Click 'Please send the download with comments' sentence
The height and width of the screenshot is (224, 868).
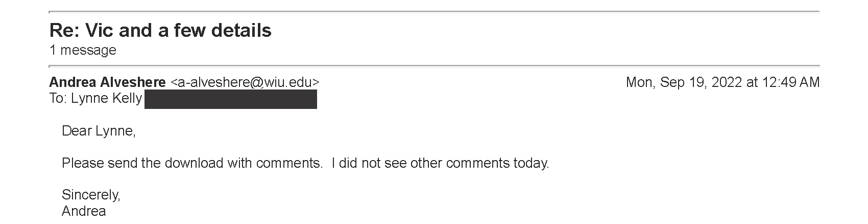[192, 163]
